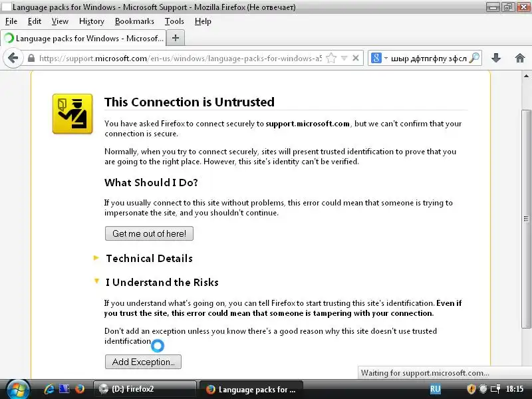Stop loading with the X button

click(x=356, y=58)
